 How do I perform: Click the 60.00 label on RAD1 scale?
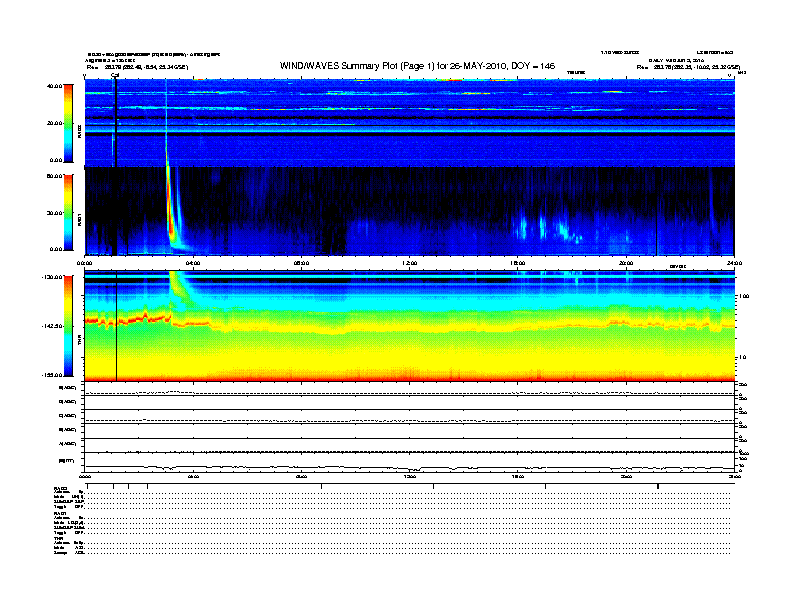[x=54, y=176]
